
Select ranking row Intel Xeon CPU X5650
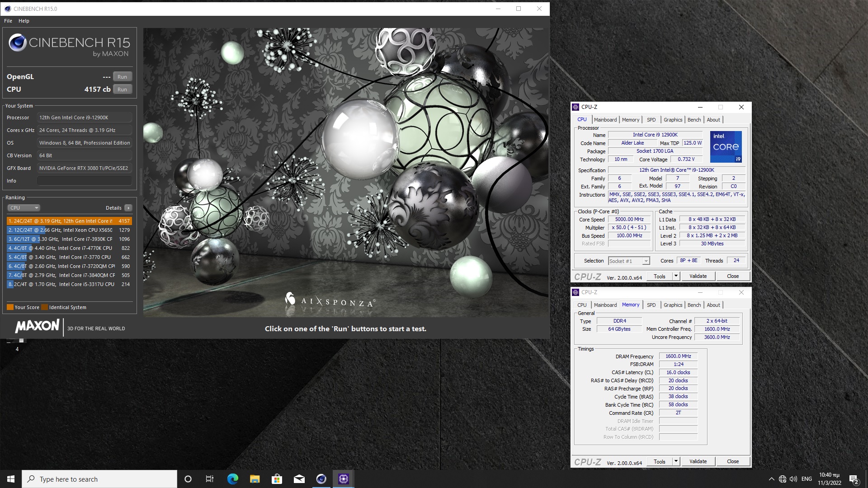(x=69, y=230)
